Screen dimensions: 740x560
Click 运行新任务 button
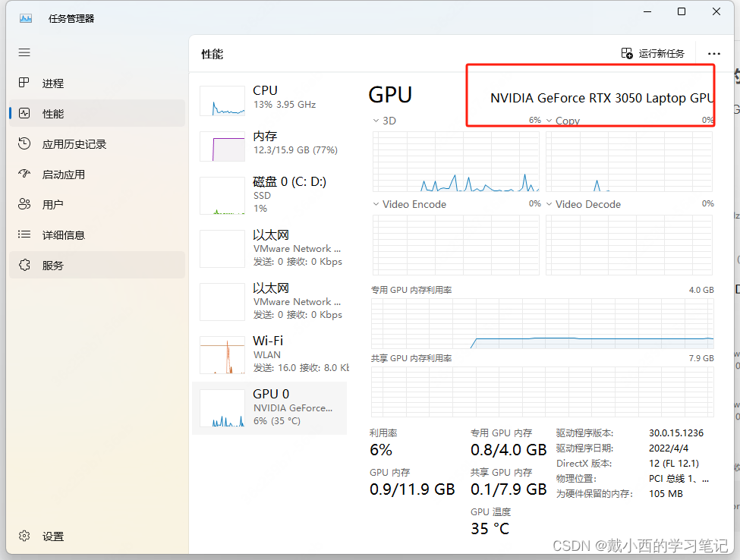tap(653, 53)
